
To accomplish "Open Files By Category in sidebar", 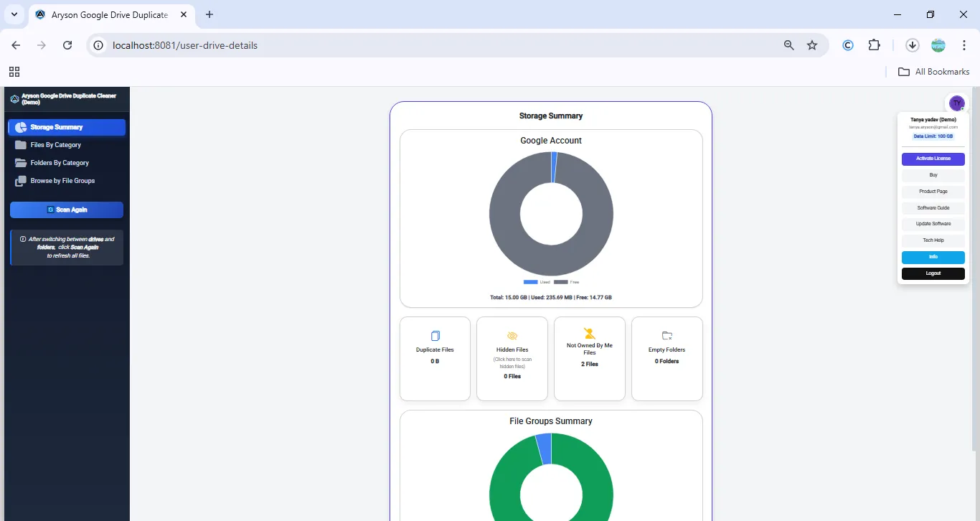I will click(56, 145).
